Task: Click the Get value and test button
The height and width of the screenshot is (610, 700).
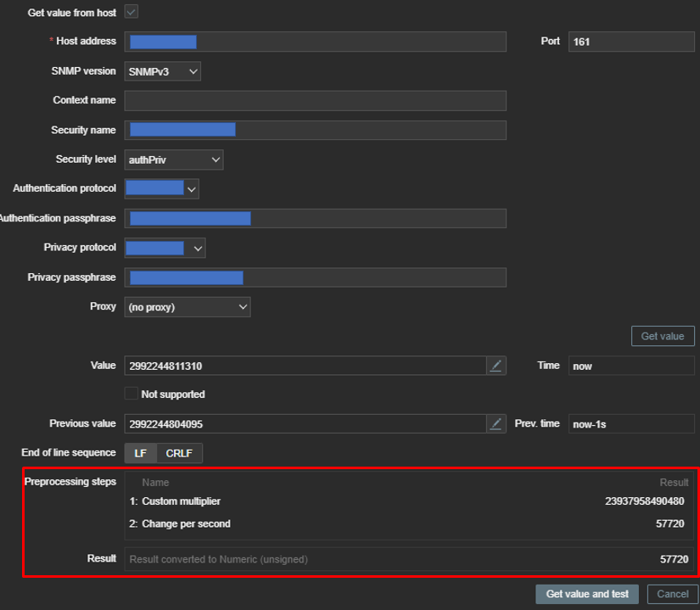Action: coord(586,594)
